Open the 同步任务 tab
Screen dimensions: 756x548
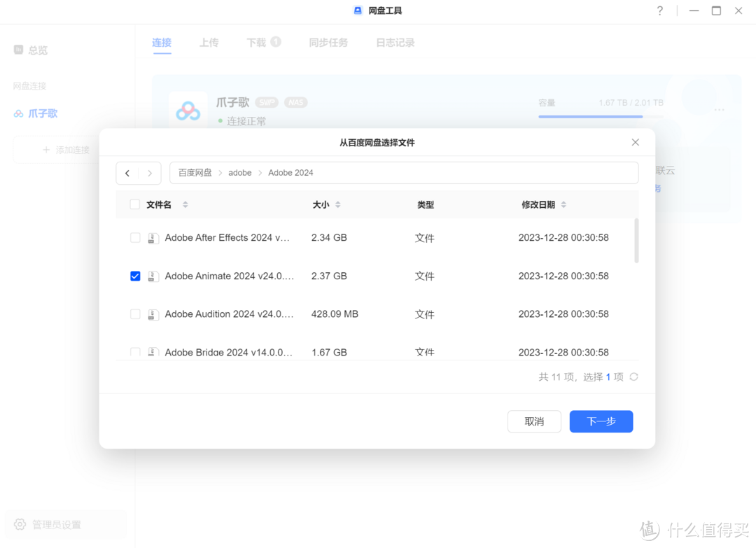click(328, 42)
